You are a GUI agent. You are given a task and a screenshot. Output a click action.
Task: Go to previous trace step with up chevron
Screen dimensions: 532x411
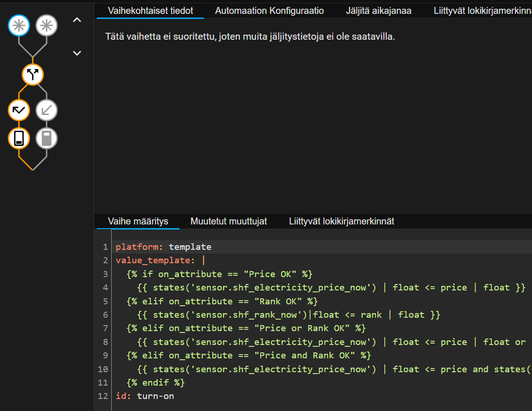point(77,20)
